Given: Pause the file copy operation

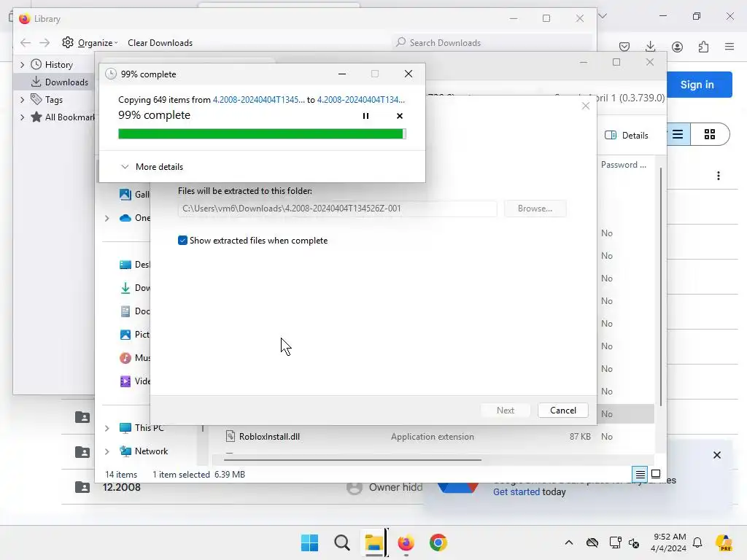Looking at the screenshot, I should pos(365,116).
